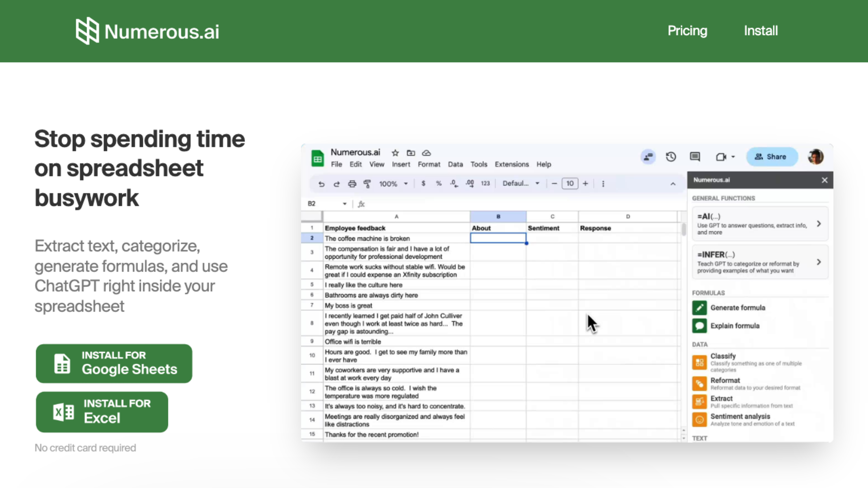
Task: Click the cloud save status icon
Action: (426, 153)
